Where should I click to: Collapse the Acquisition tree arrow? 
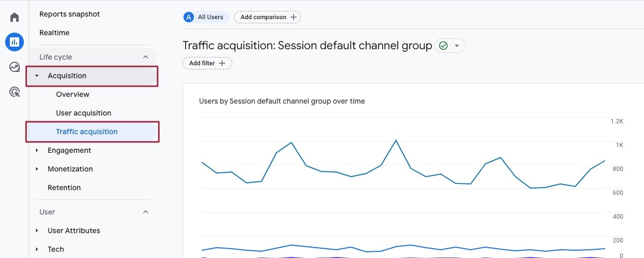coord(37,76)
